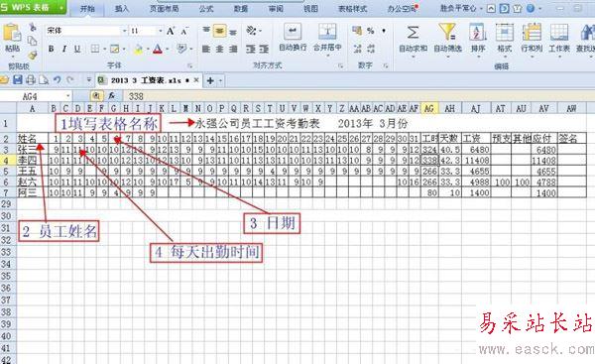Open the 表格样式 (Table Style) tab
The height and width of the screenshot is (364, 595).
point(352,8)
